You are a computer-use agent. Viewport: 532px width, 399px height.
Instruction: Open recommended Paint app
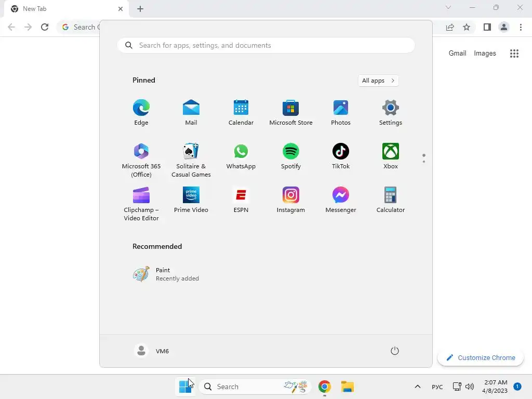pyautogui.click(x=166, y=274)
